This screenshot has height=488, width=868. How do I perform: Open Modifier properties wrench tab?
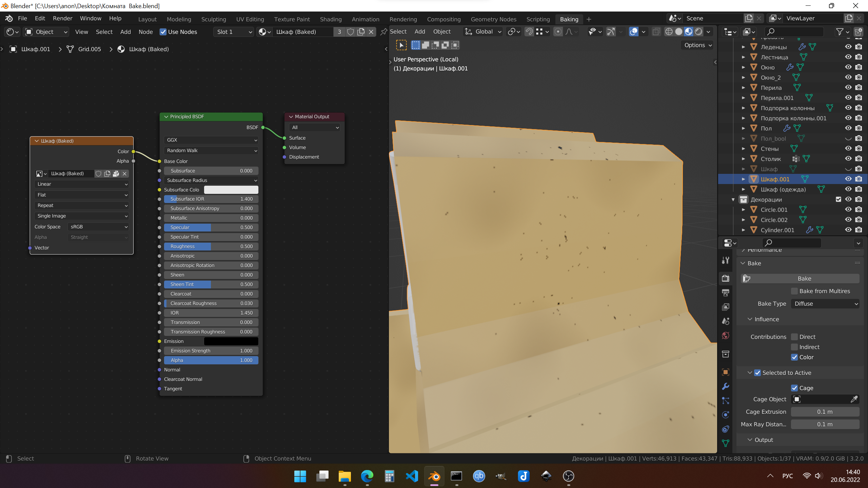pos(726,386)
